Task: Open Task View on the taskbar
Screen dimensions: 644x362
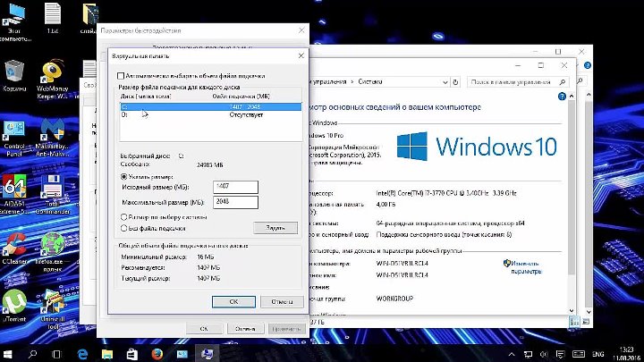Action: coord(56,354)
